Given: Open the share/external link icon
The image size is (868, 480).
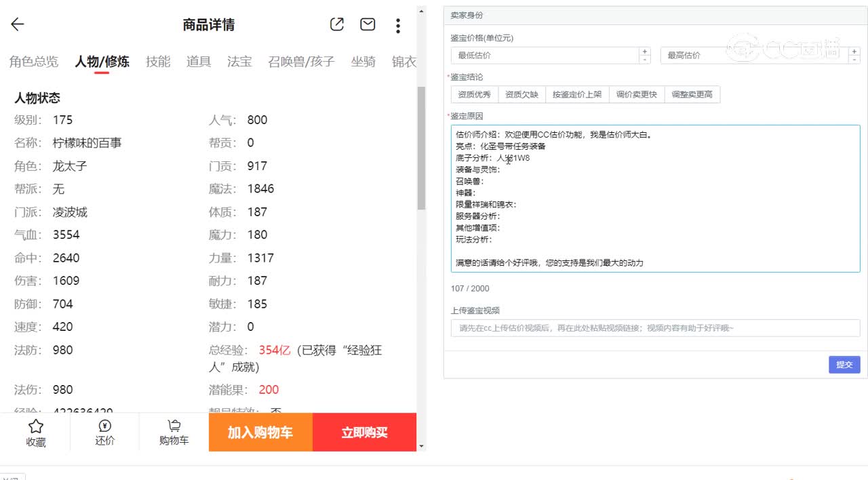Looking at the screenshot, I should pyautogui.click(x=336, y=24).
